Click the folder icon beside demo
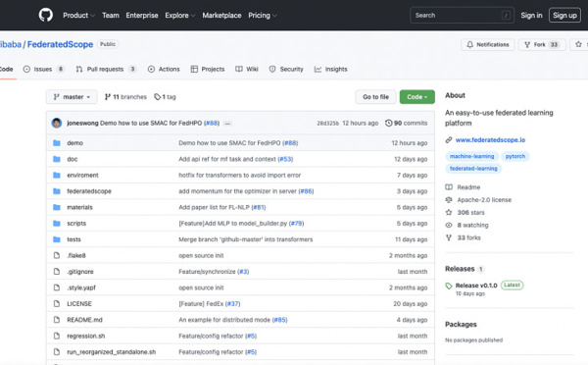 coord(57,143)
